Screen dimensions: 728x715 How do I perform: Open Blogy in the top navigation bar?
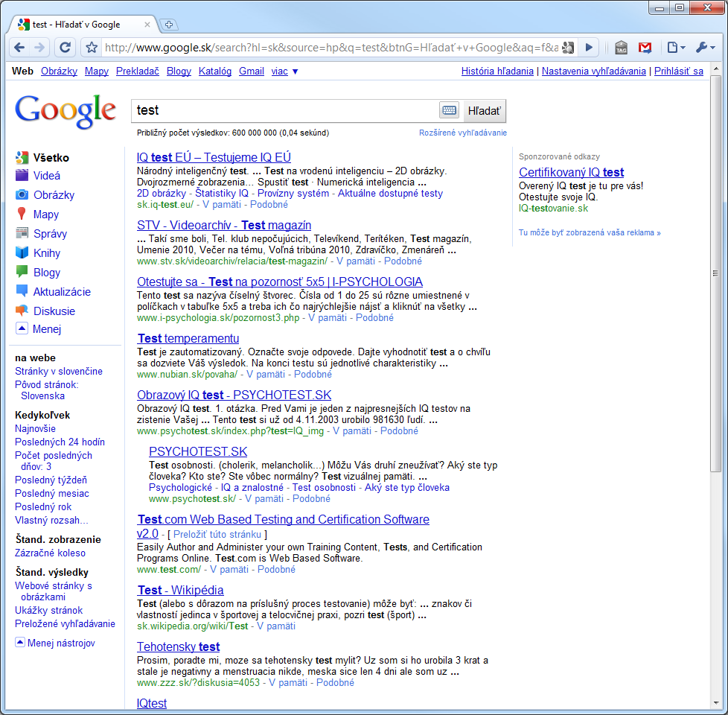pyautogui.click(x=179, y=71)
